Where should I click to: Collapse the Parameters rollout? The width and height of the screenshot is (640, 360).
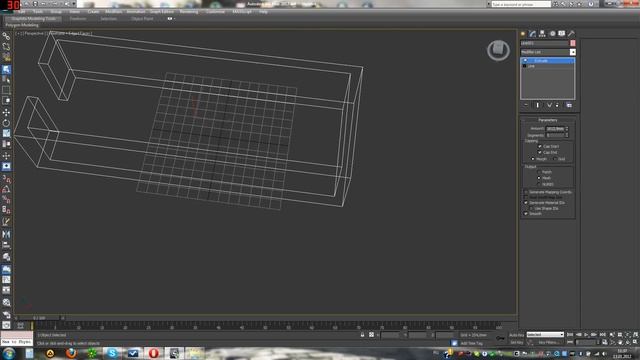tap(547, 120)
